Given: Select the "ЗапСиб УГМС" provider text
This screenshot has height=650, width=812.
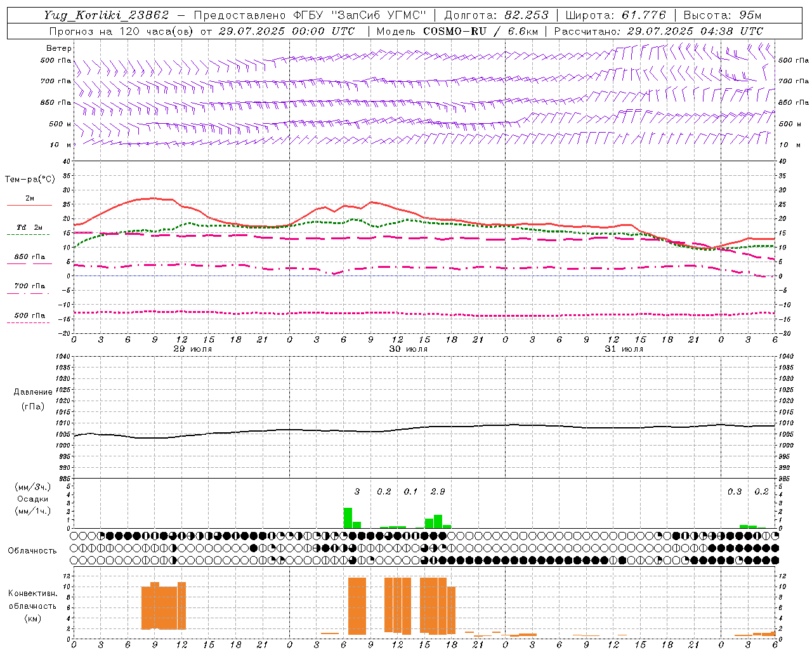Looking at the screenshot, I should [x=378, y=15].
